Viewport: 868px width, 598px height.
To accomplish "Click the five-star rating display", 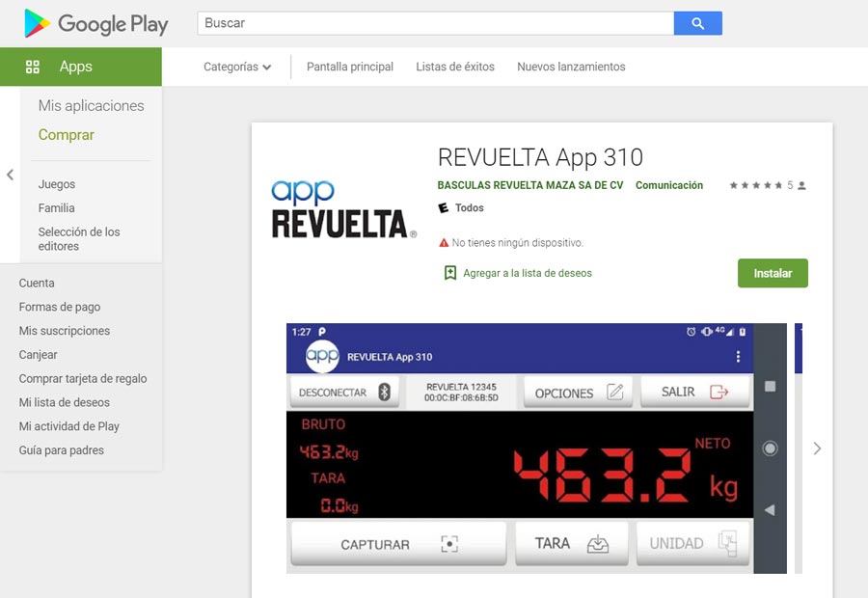I will click(x=755, y=185).
